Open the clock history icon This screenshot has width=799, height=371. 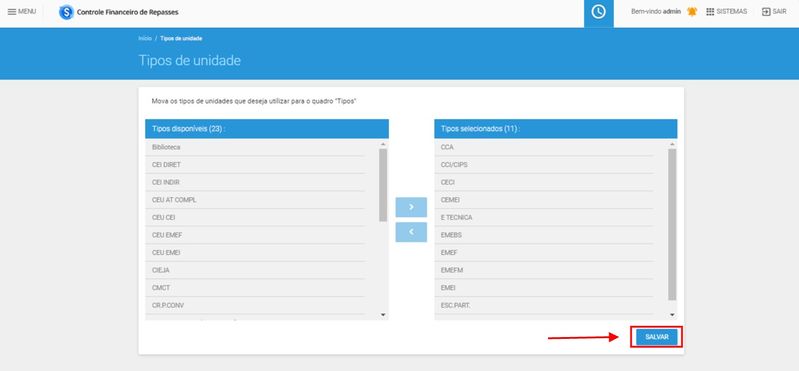pyautogui.click(x=598, y=12)
